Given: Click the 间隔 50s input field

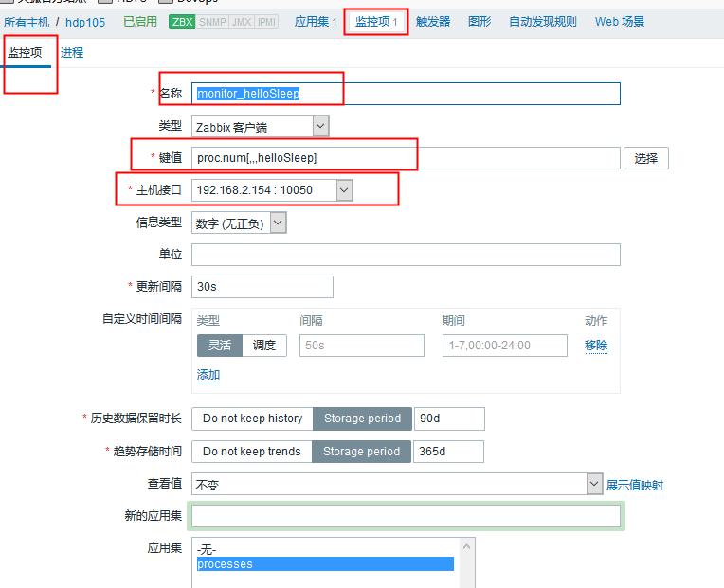Looking at the screenshot, I should pyautogui.click(x=362, y=346).
